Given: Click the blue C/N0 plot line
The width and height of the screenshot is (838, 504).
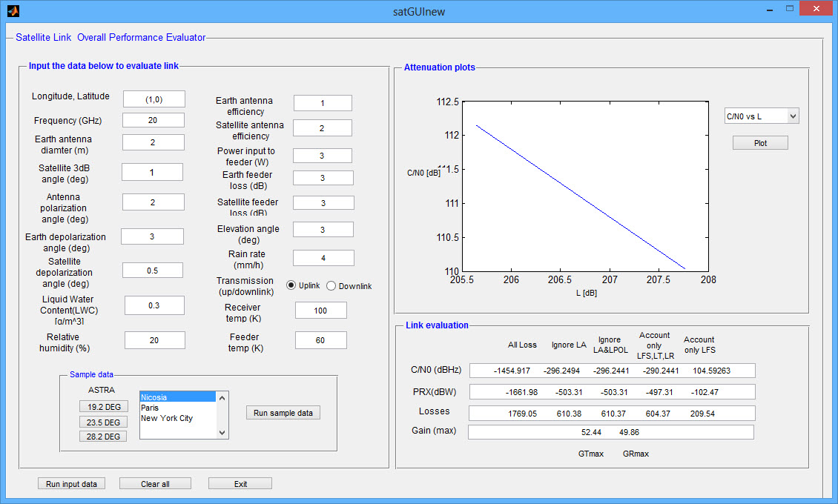Looking at the screenshot, I should [581, 197].
